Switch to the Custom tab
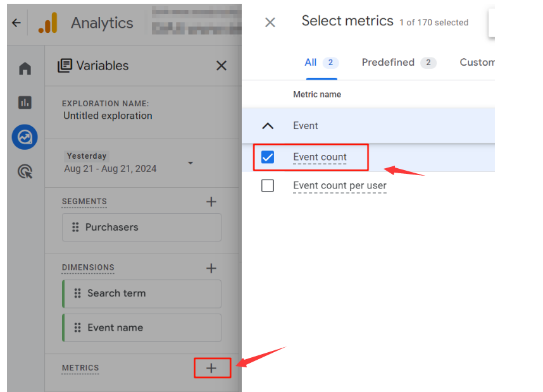This screenshot has height=392, width=543. (477, 63)
